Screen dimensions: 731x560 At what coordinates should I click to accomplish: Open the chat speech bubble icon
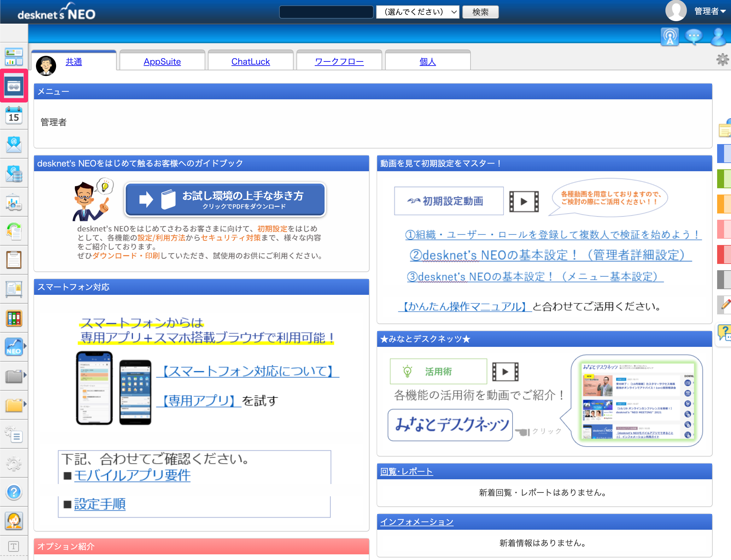pyautogui.click(x=694, y=37)
